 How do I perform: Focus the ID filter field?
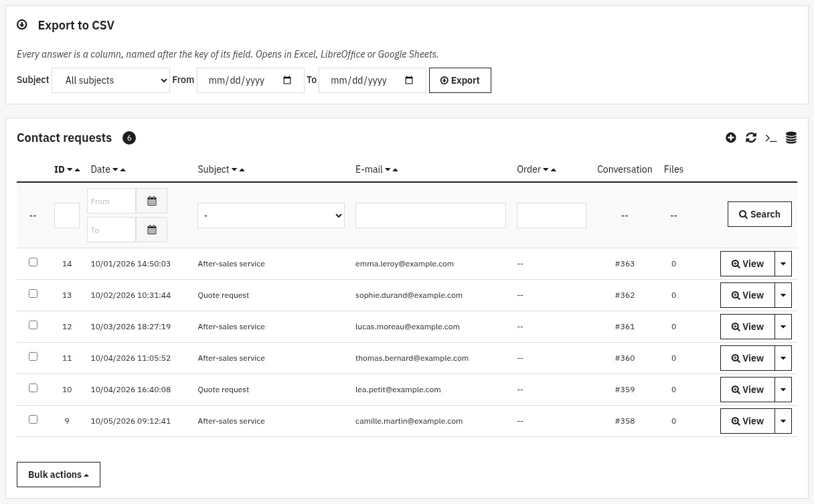[x=67, y=216]
